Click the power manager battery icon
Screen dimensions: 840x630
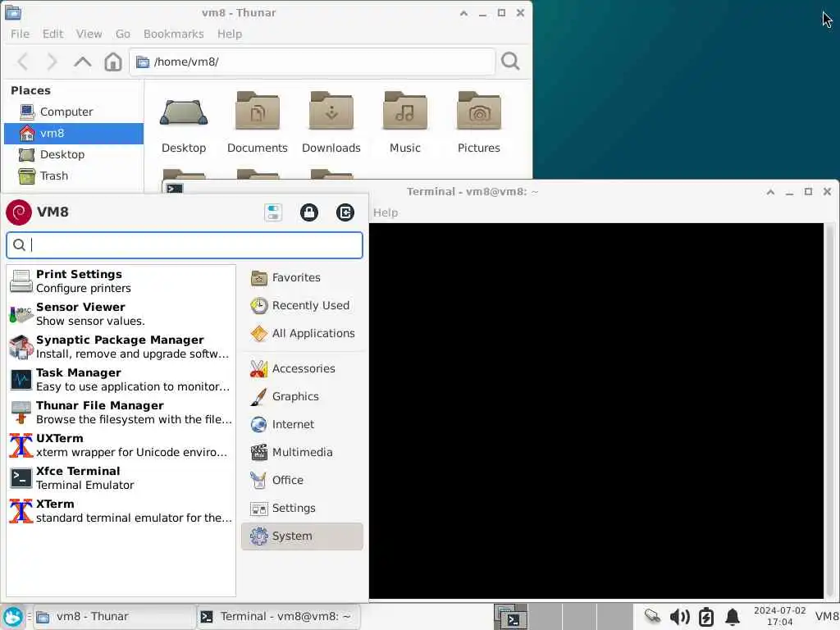pyautogui.click(x=706, y=617)
